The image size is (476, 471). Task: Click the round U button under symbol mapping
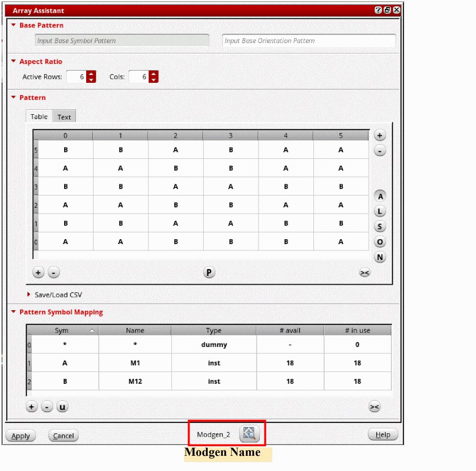coord(62,407)
